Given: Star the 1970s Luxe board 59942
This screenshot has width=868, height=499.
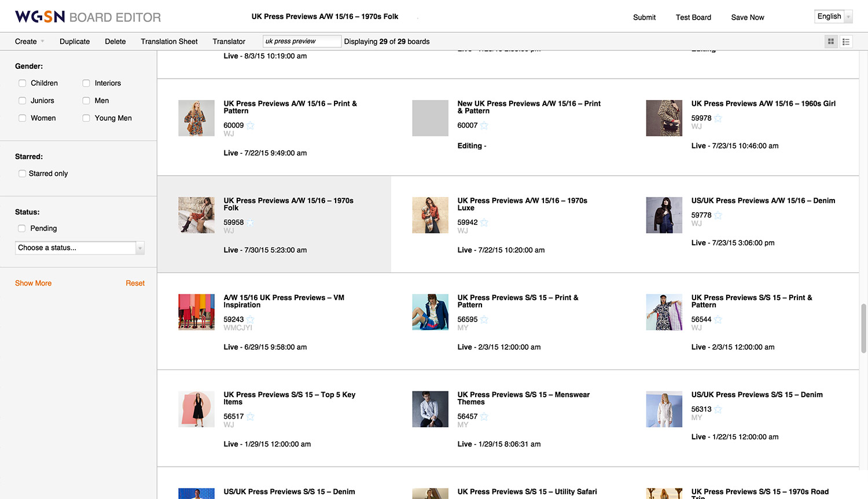Looking at the screenshot, I should (x=484, y=223).
